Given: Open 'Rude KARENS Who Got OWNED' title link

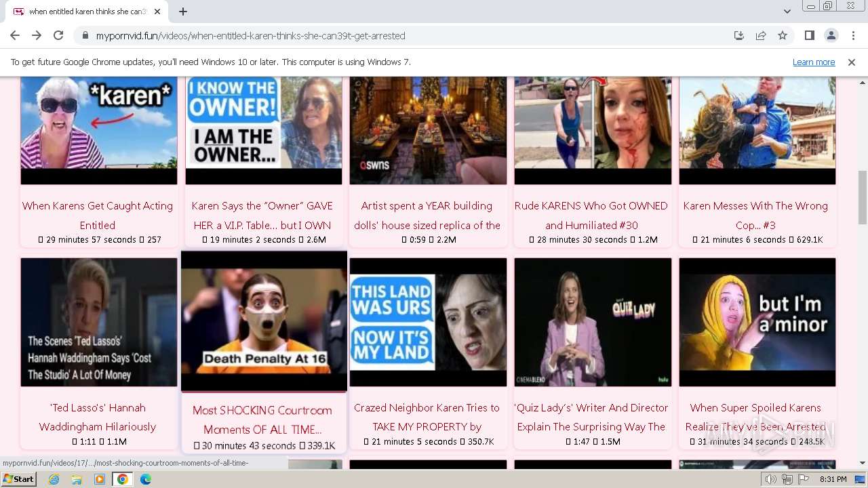Looking at the screenshot, I should tap(591, 216).
